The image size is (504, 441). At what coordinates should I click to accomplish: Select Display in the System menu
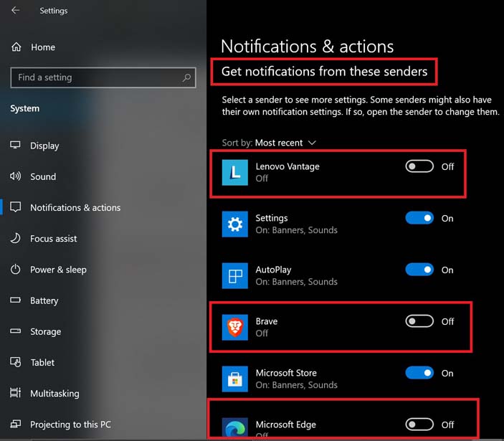click(x=44, y=146)
